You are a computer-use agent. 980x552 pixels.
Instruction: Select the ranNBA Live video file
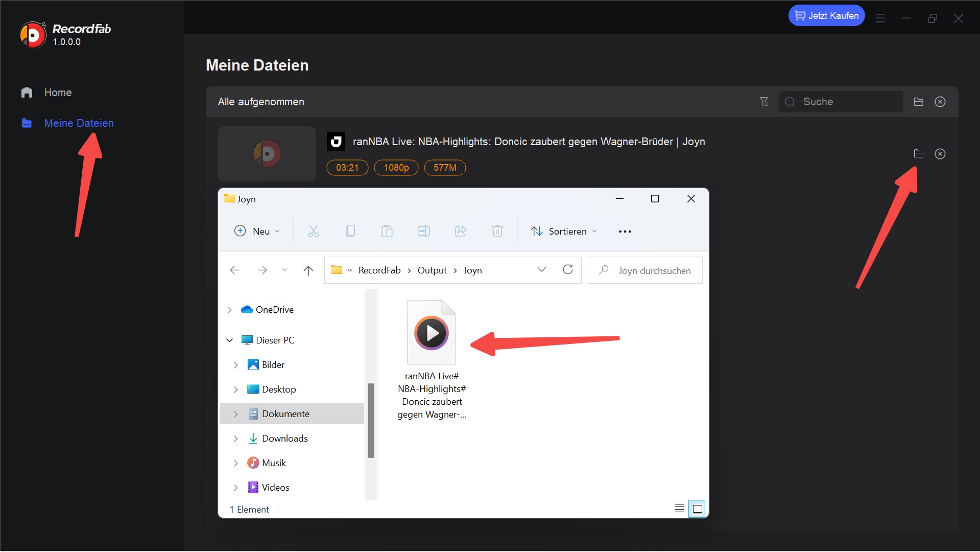[x=432, y=359]
